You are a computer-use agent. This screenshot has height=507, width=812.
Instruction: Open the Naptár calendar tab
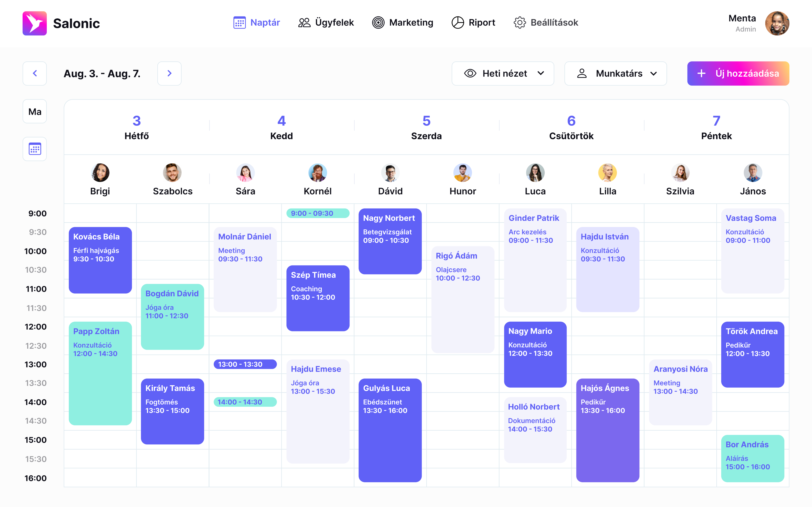[257, 22]
